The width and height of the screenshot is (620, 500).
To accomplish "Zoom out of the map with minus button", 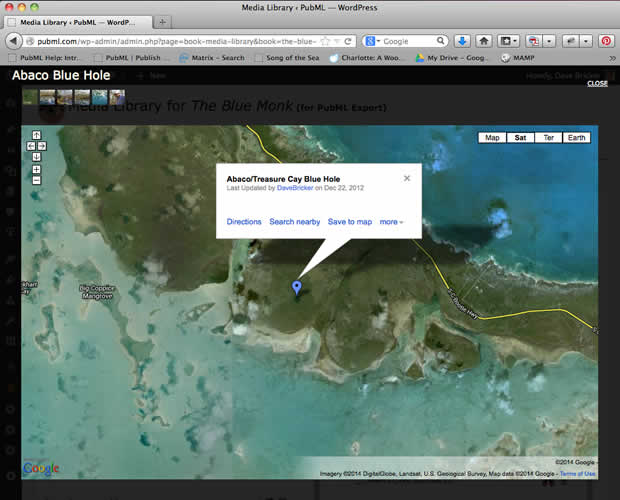I will (x=37, y=180).
